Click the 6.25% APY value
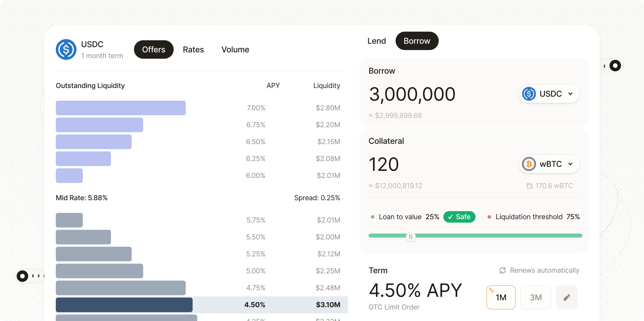Image resolution: width=644 pixels, height=321 pixels. 256,159
